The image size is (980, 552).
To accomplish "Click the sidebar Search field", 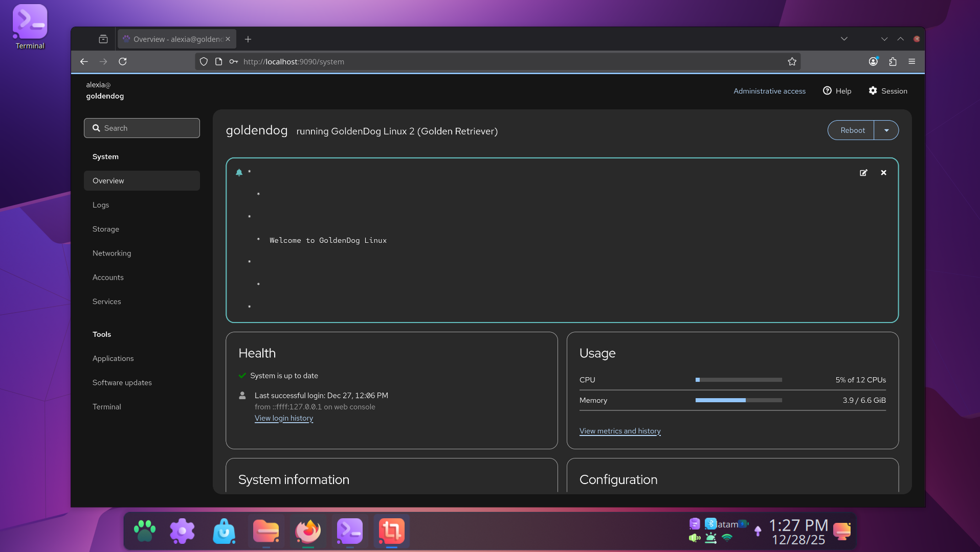I will (x=142, y=128).
